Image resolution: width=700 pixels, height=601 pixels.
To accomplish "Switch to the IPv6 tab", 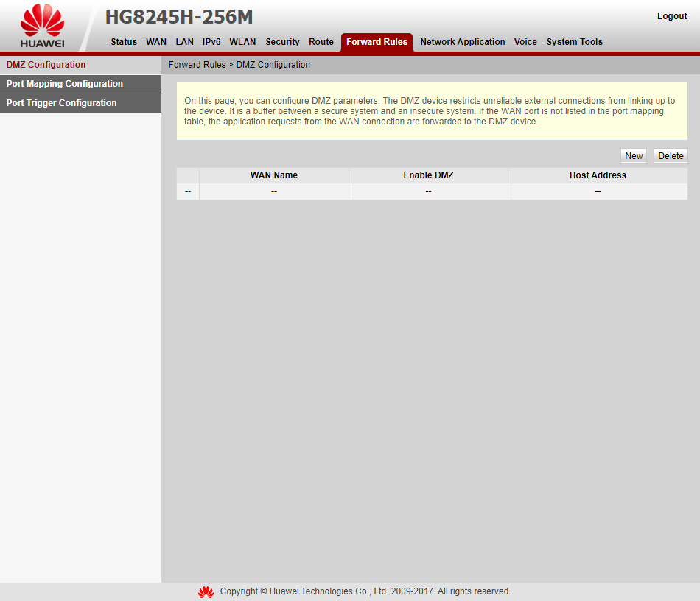I will click(211, 42).
